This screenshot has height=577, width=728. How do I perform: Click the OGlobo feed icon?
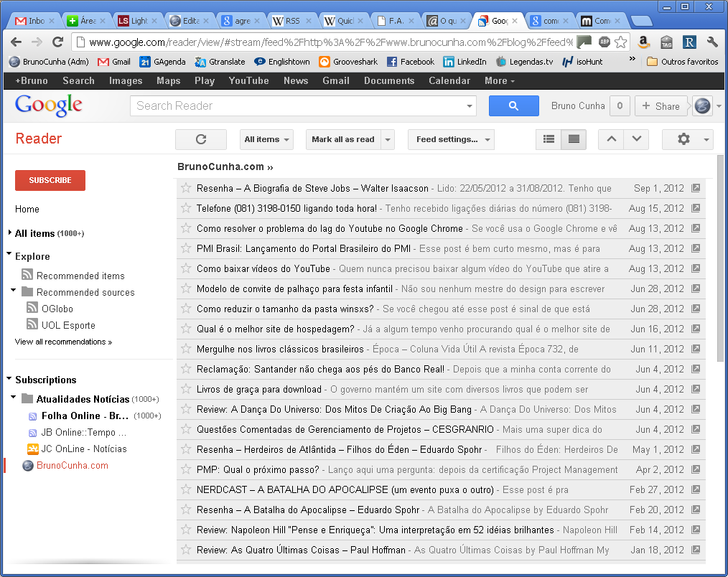pos(32,308)
